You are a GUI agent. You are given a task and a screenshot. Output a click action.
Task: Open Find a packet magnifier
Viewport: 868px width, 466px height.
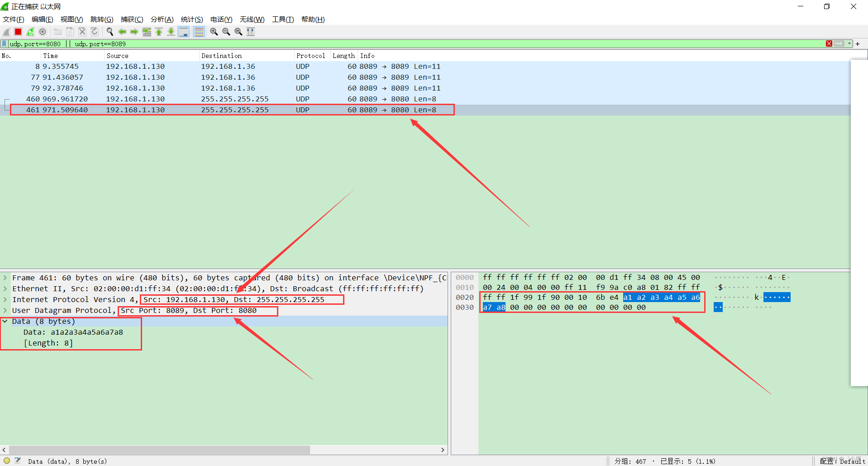point(110,32)
